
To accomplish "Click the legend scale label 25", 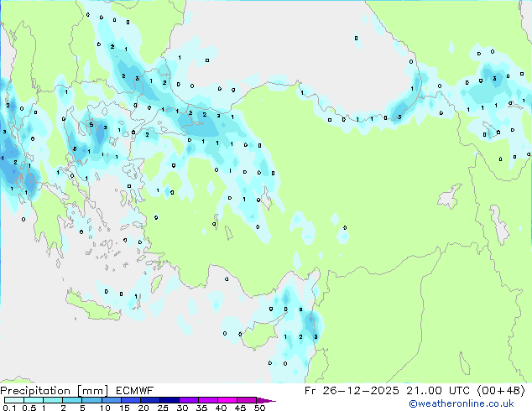I will pyautogui.click(x=163, y=408).
